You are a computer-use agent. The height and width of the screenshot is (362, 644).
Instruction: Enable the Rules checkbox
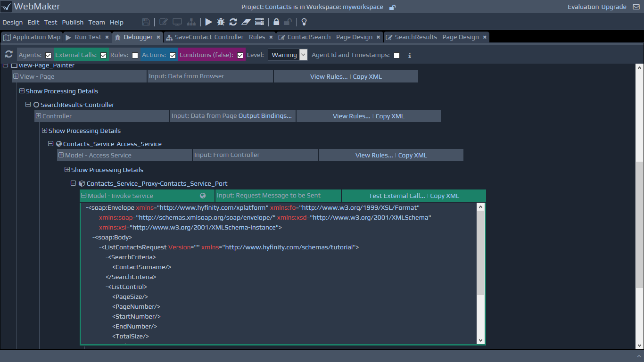(x=135, y=55)
